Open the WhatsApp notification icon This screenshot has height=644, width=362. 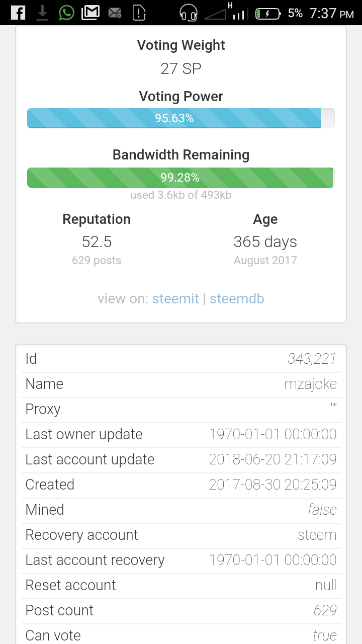[66, 13]
